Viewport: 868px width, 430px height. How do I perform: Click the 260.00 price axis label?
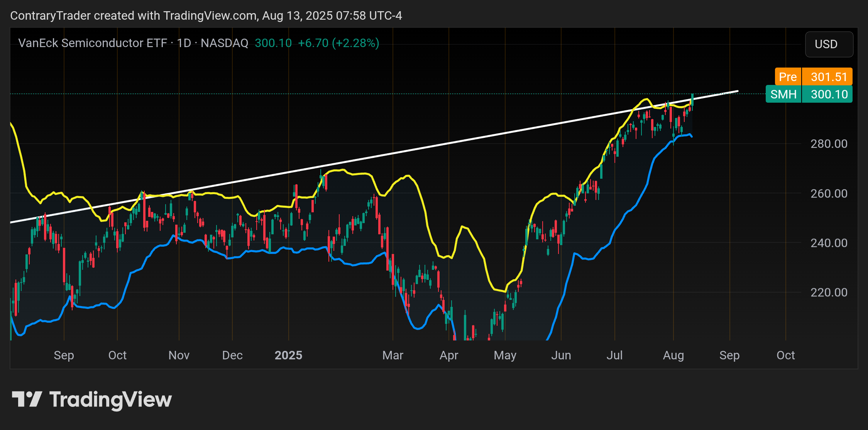[829, 193]
